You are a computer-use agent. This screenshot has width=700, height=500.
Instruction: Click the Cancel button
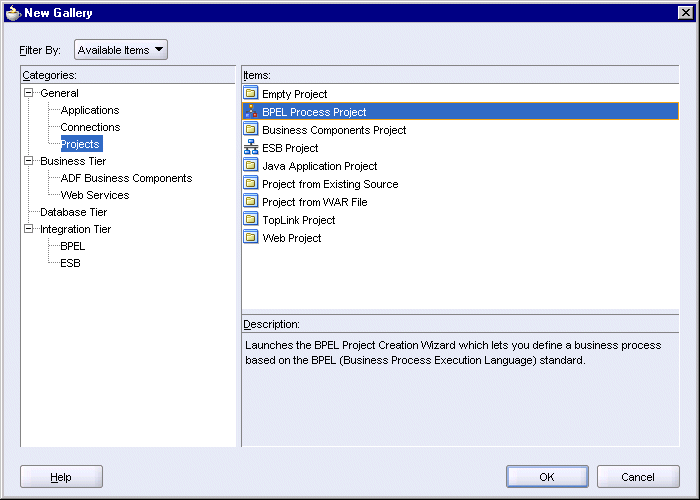[x=638, y=477]
